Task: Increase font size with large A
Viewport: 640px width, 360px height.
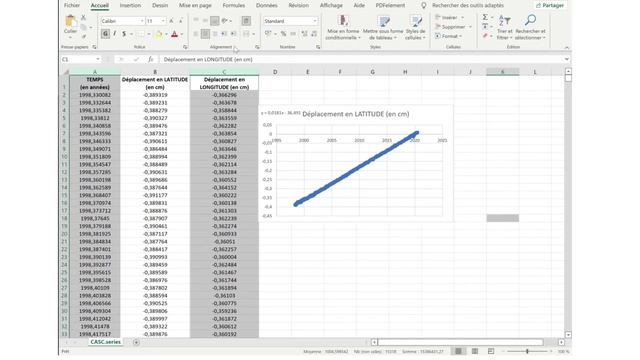Action: click(171, 21)
